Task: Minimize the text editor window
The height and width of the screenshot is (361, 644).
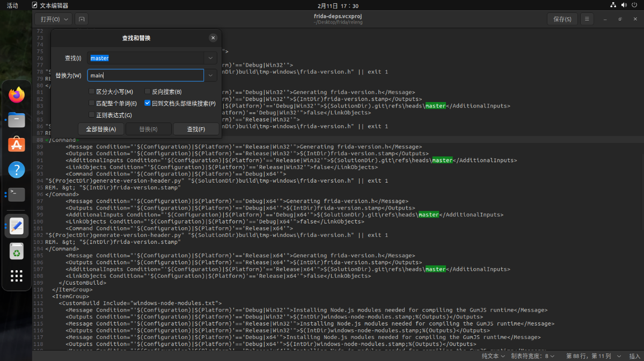Action: coord(605,19)
